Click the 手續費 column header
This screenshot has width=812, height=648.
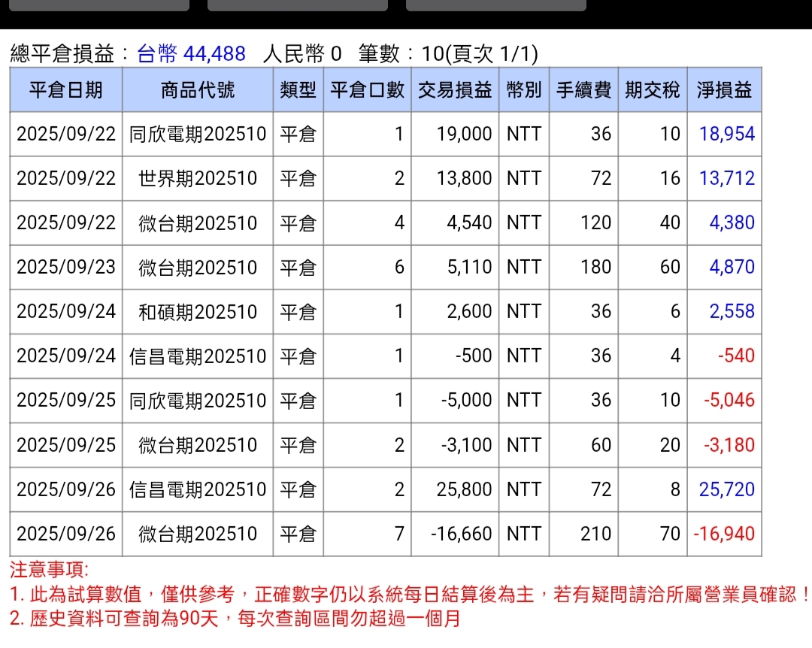pos(583,90)
